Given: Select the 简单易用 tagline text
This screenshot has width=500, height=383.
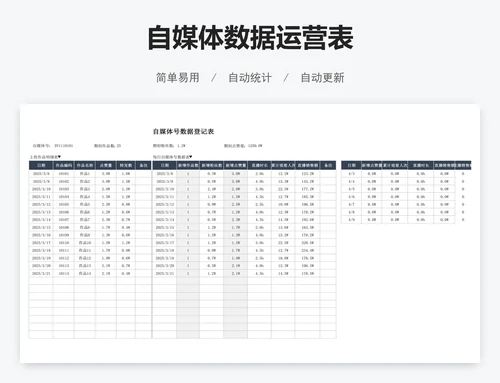Looking at the screenshot, I should [178, 78].
